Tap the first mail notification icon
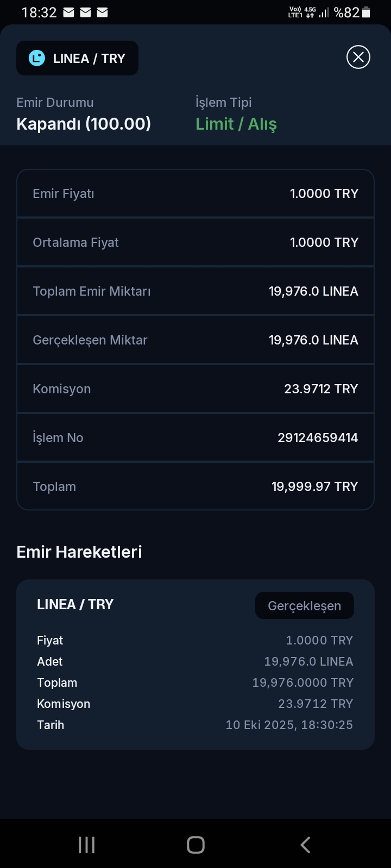 tap(68, 12)
